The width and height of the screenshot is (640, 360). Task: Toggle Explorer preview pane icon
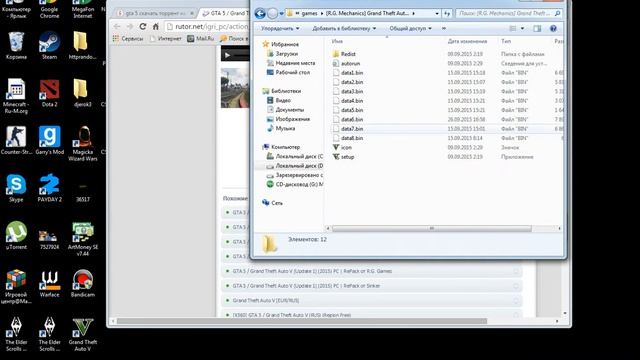[x=537, y=28]
